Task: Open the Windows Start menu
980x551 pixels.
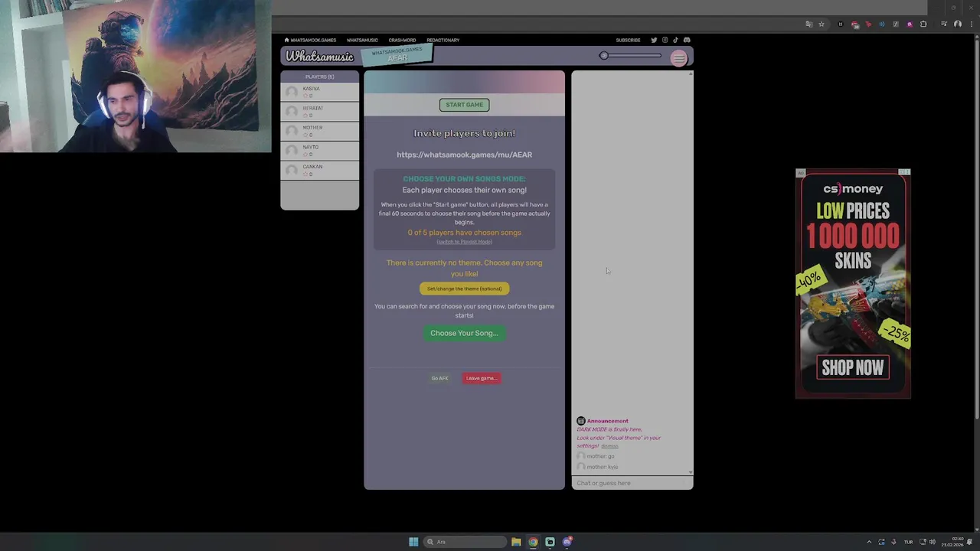Action: (413, 542)
